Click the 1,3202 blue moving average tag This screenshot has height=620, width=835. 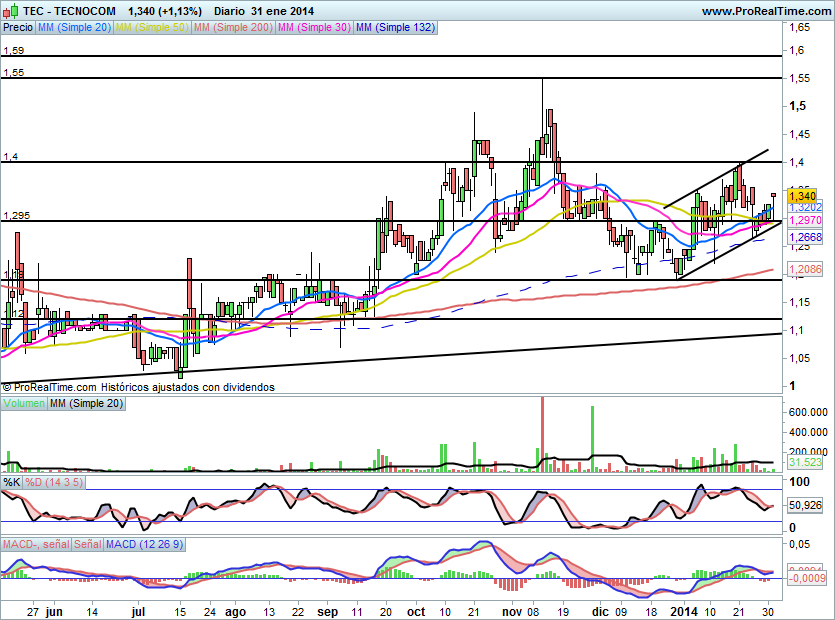tap(805, 208)
